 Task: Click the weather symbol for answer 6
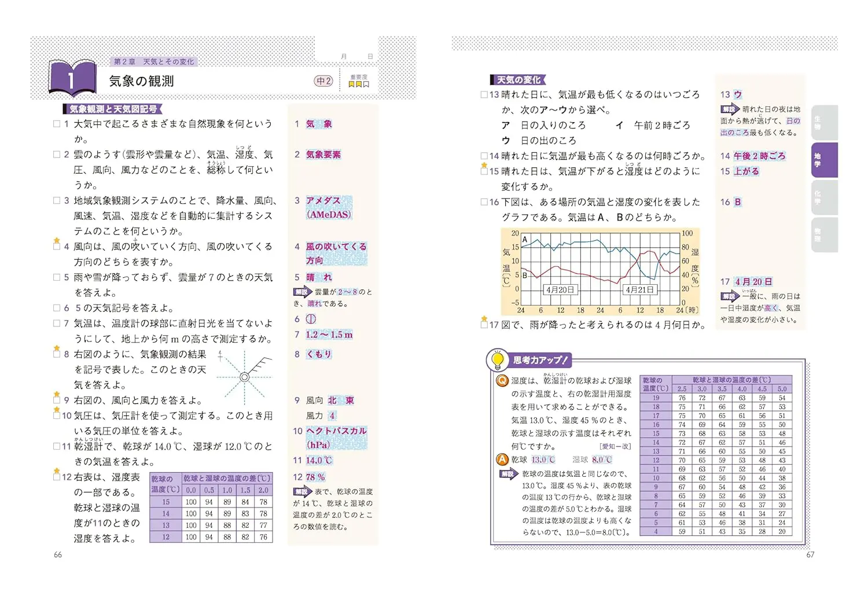click(311, 319)
